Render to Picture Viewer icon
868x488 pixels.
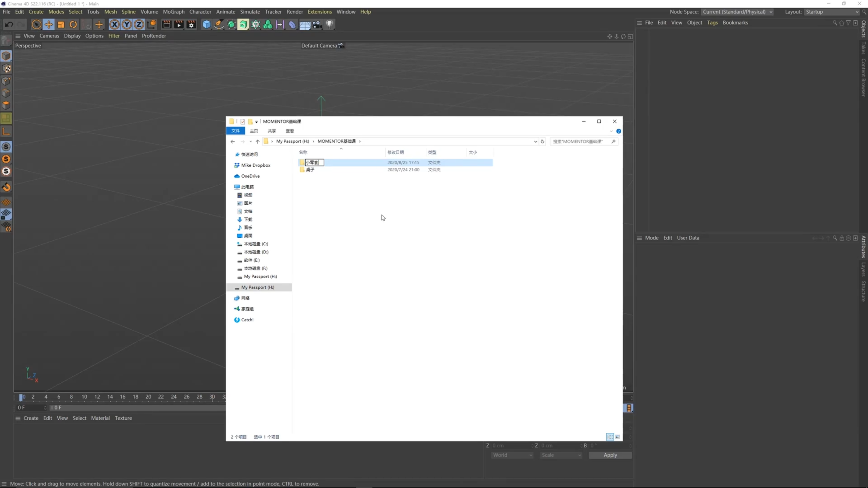click(179, 24)
